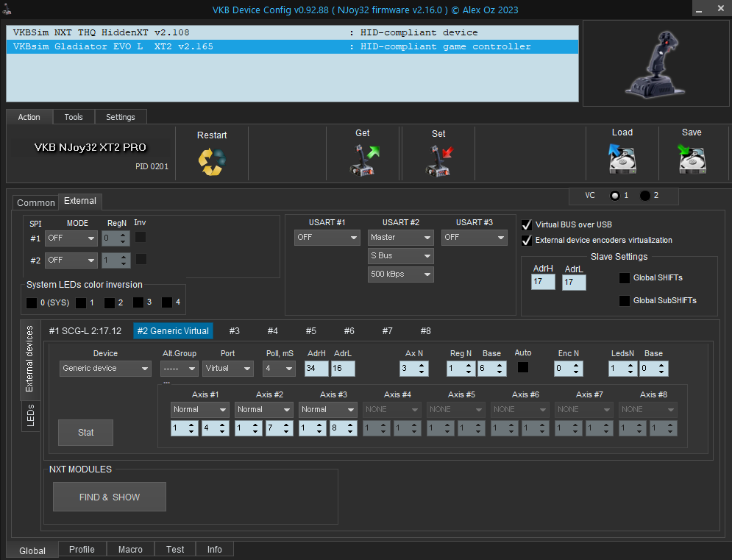Viewport: 732px width, 560px height.
Task: Open the Profile tab at bottom
Action: click(82, 549)
